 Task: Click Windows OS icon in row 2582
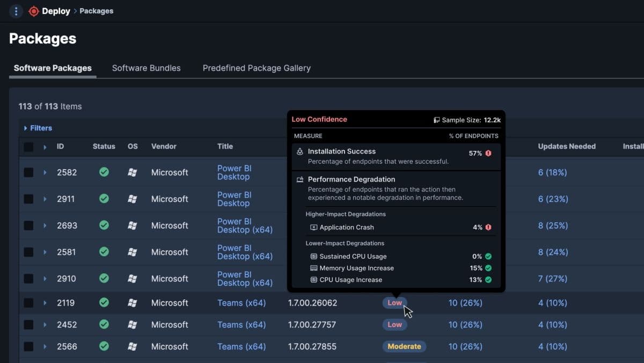pos(132,172)
